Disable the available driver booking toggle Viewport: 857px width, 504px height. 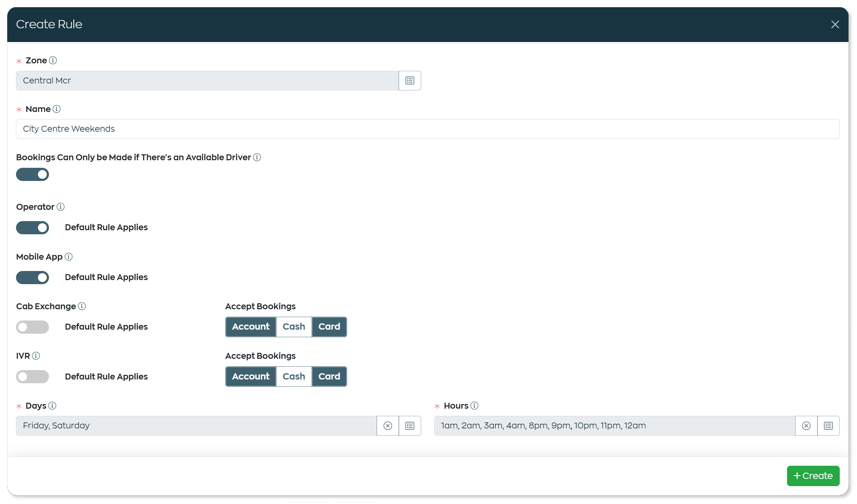[33, 174]
